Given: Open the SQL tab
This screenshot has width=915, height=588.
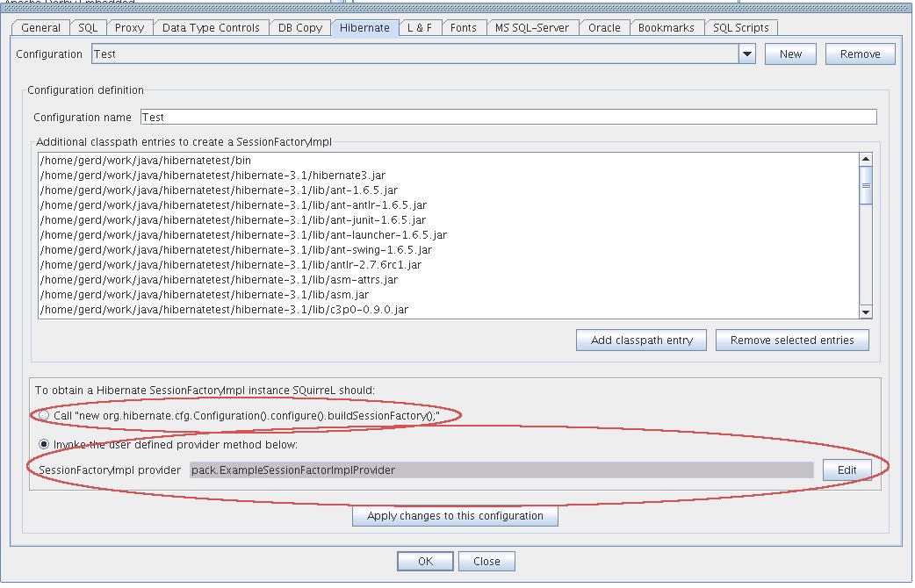Looking at the screenshot, I should click(88, 27).
